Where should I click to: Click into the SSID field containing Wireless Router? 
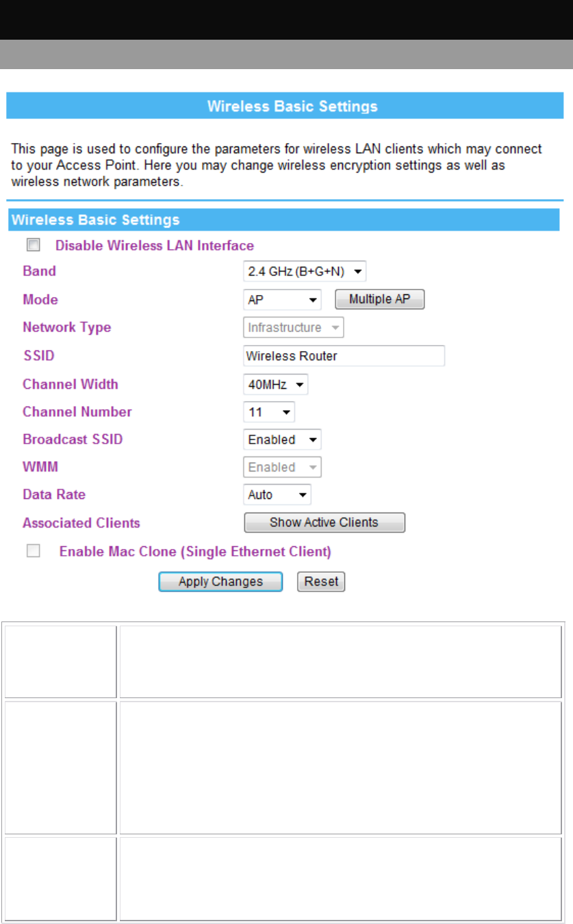344,356
